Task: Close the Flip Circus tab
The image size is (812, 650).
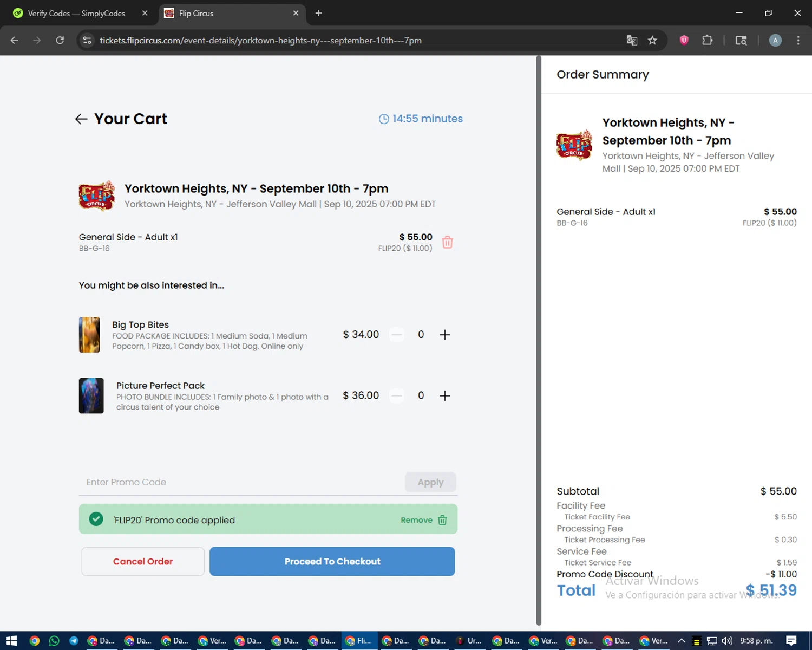Action: tap(296, 13)
